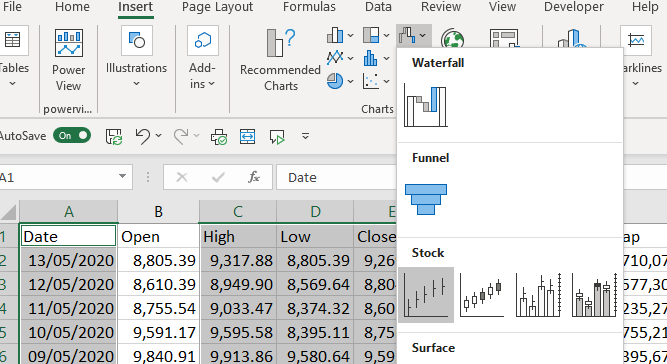Click cell with value 8,805.39 in Open column
The width and height of the screenshot is (667, 364).
pos(158,260)
